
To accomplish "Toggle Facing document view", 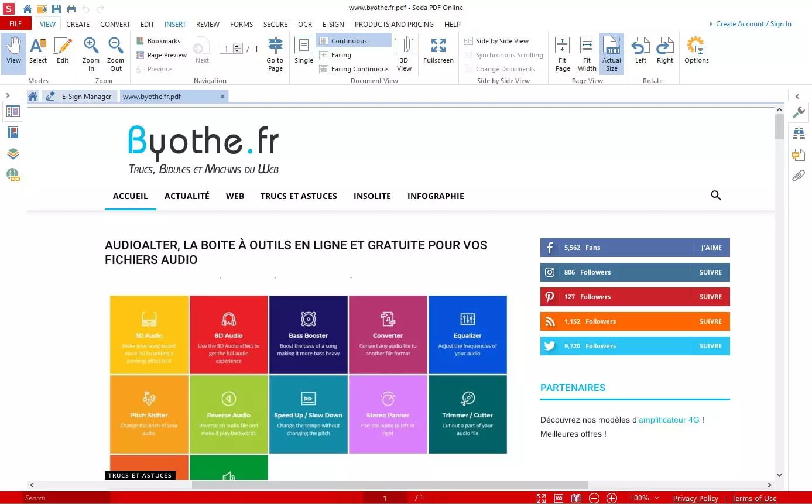I will (341, 55).
